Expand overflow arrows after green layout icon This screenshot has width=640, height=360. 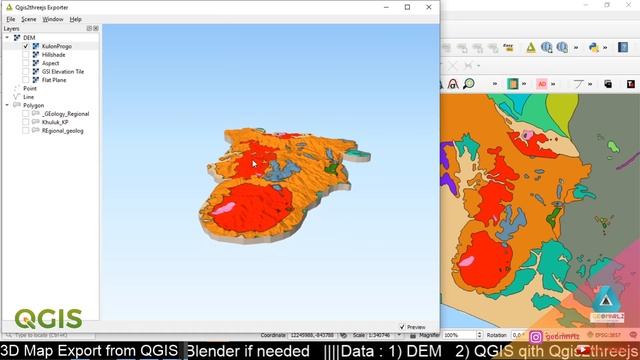click(x=524, y=84)
